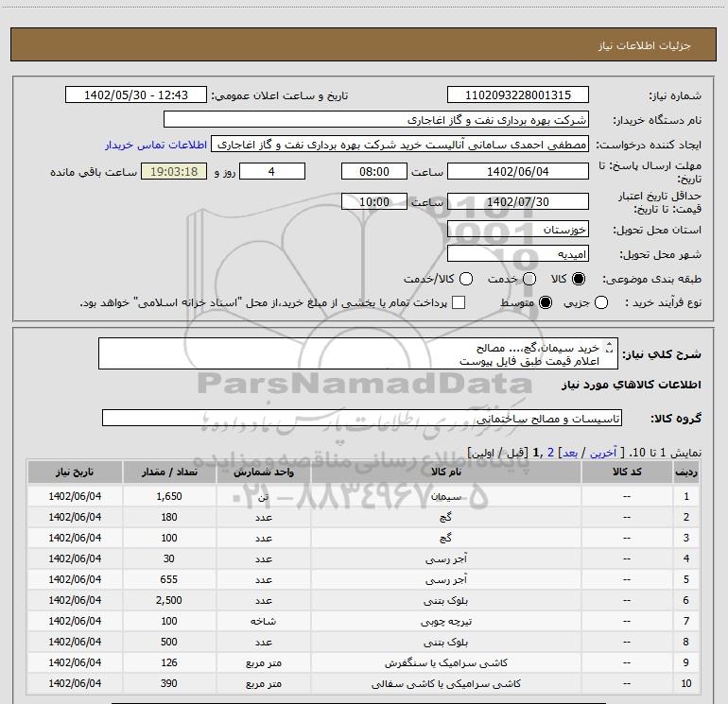Click quantity 655 in row 5
Screen dimensions: 728x704
coord(169,579)
